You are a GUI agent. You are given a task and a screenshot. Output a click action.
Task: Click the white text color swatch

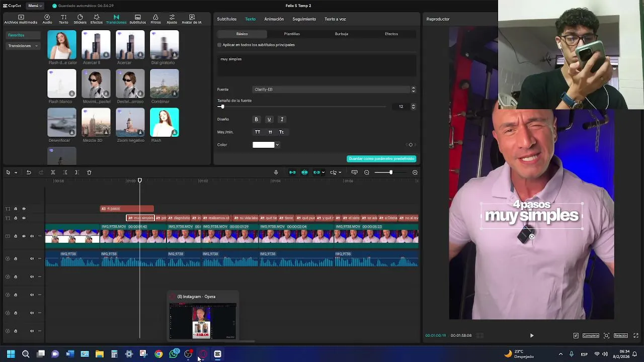pos(263,145)
